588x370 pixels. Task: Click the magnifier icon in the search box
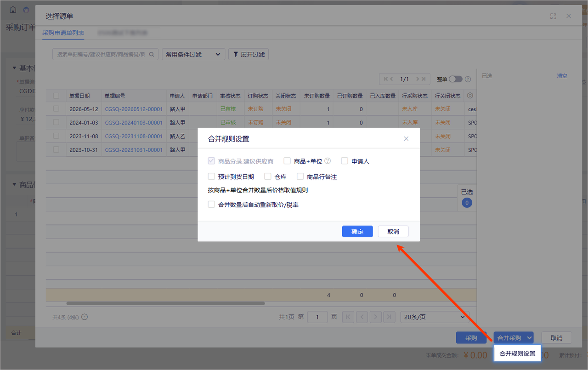(x=152, y=54)
